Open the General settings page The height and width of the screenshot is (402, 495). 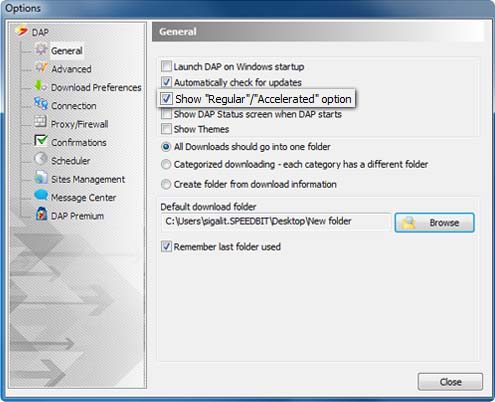tap(67, 51)
